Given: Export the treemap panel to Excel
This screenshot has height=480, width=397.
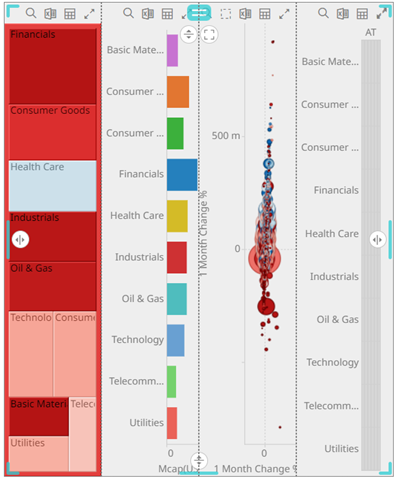Looking at the screenshot, I should 50,14.
